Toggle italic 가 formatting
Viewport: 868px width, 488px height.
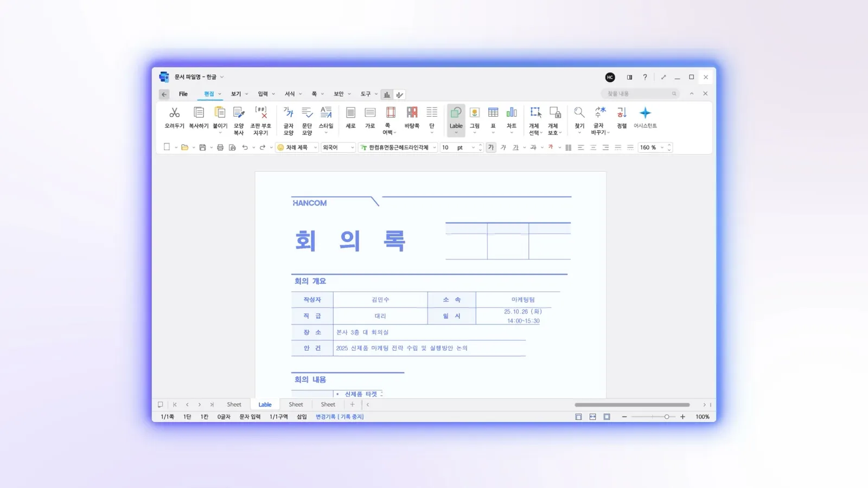pyautogui.click(x=503, y=147)
